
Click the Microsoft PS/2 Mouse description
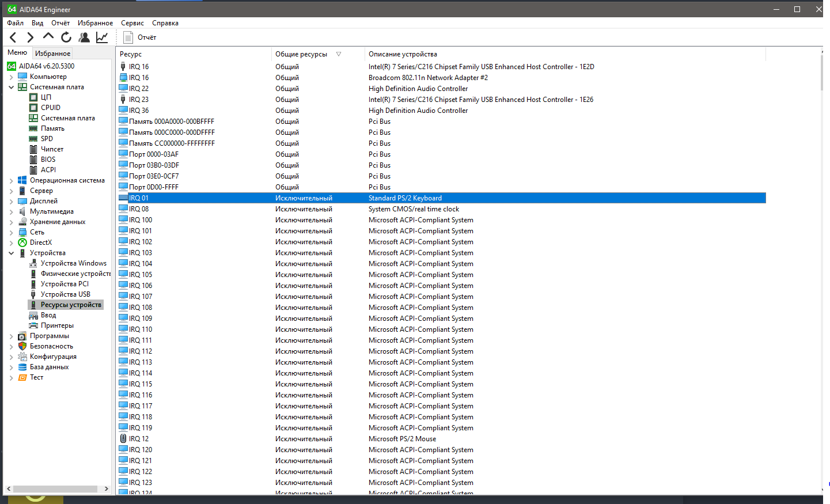(x=402, y=439)
